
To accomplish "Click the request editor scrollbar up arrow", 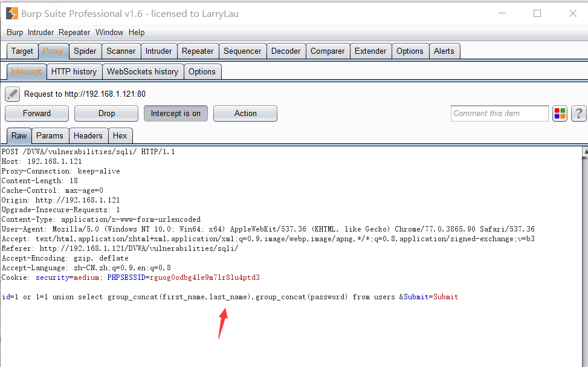I will 585,151.
